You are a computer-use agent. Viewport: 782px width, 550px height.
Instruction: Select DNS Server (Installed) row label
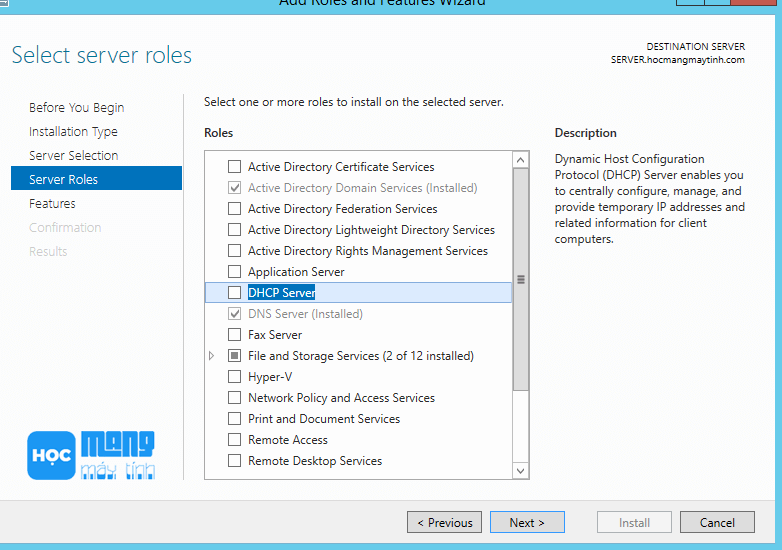(x=305, y=314)
